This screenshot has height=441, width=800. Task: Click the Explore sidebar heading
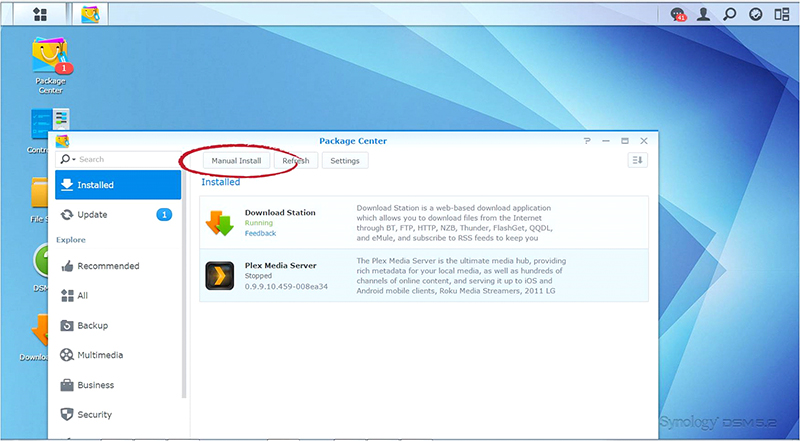tap(71, 240)
